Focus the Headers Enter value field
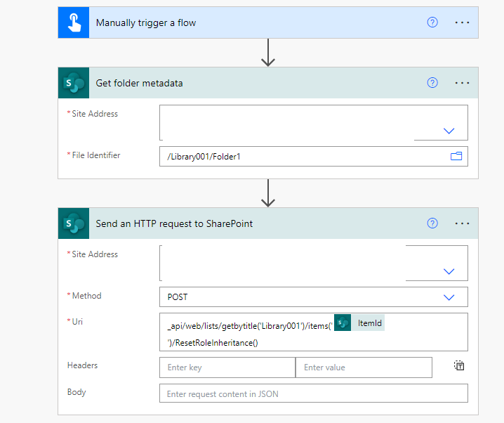 [x=364, y=367]
